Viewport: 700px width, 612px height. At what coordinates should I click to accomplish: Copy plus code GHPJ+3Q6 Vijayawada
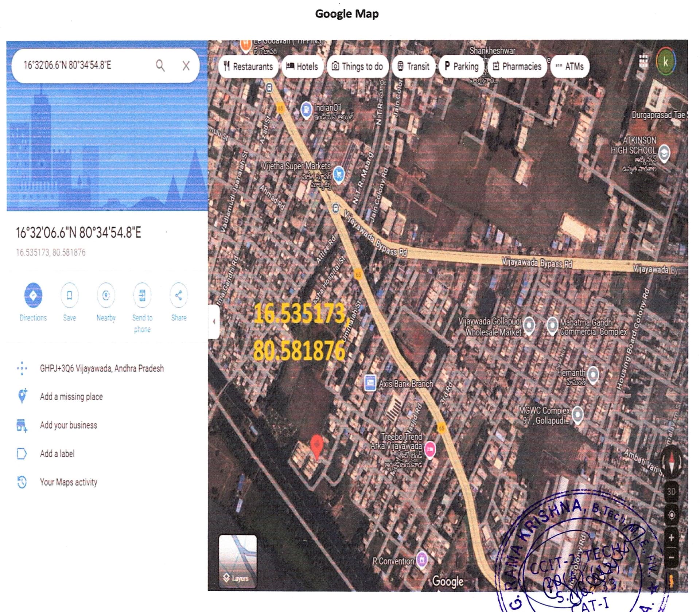point(102,369)
